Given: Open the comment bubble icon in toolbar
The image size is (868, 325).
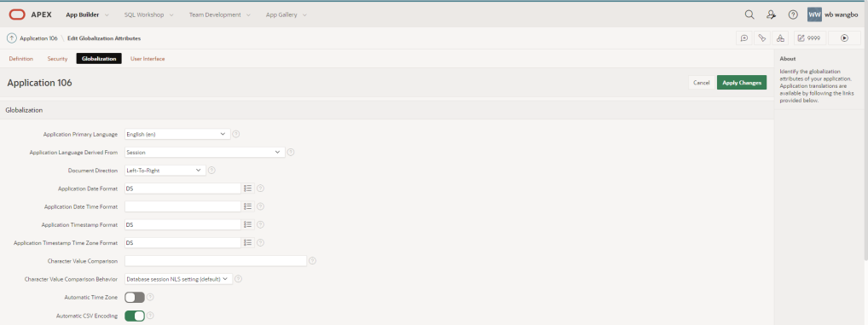Looking at the screenshot, I should click(744, 38).
